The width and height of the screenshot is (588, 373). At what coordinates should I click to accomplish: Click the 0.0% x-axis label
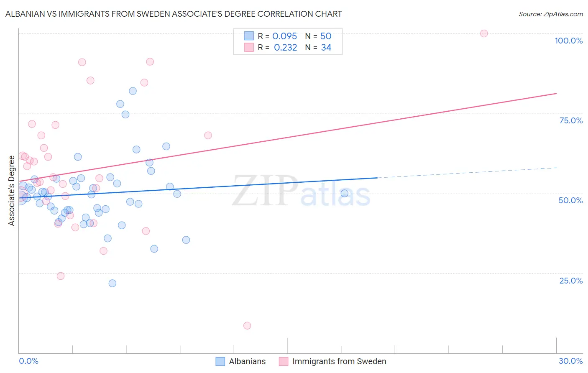click(x=28, y=361)
